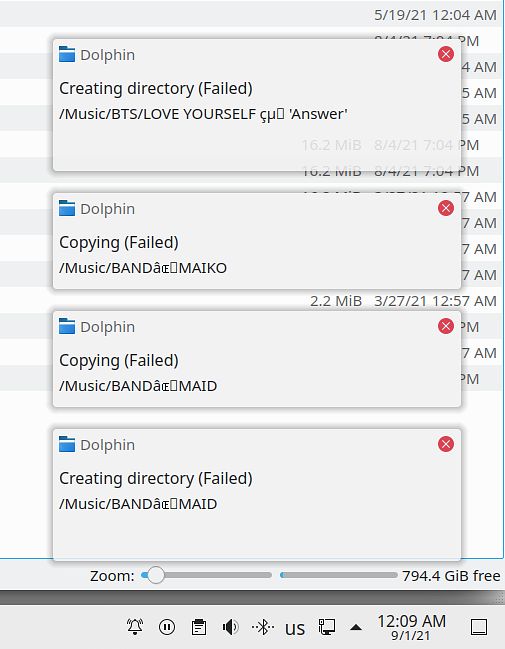Open the network connections tray icon
Screen dimensions: 505x649
(x=327, y=627)
